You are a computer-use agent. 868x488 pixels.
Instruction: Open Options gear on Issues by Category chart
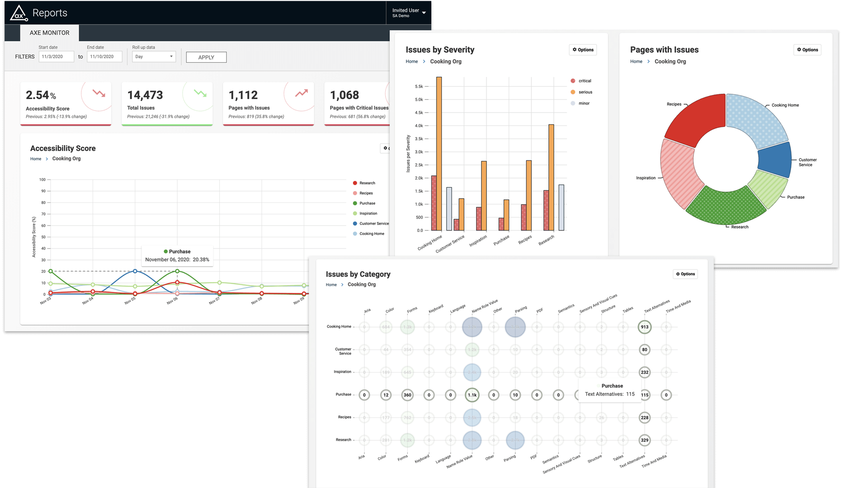685,274
